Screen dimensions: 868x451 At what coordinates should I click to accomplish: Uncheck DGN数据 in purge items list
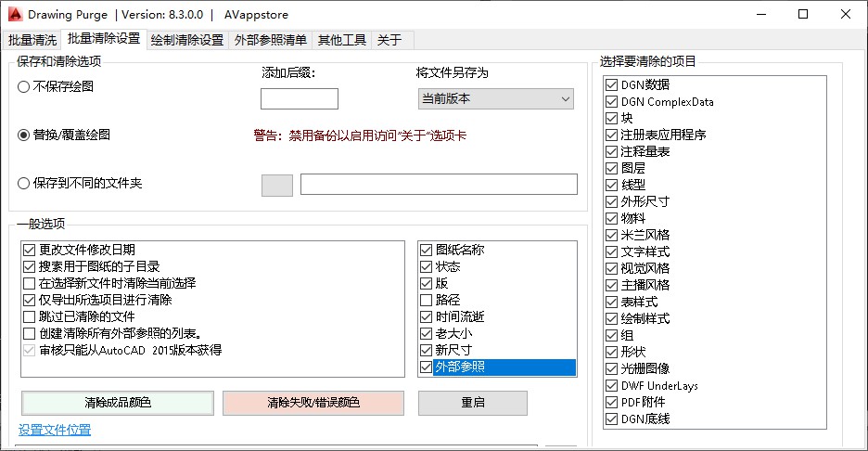[611, 84]
